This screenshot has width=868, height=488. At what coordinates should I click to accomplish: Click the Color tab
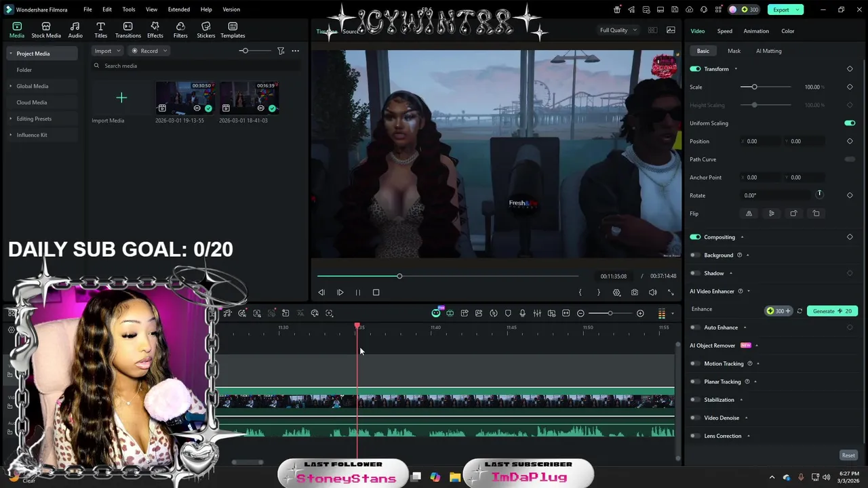point(787,31)
